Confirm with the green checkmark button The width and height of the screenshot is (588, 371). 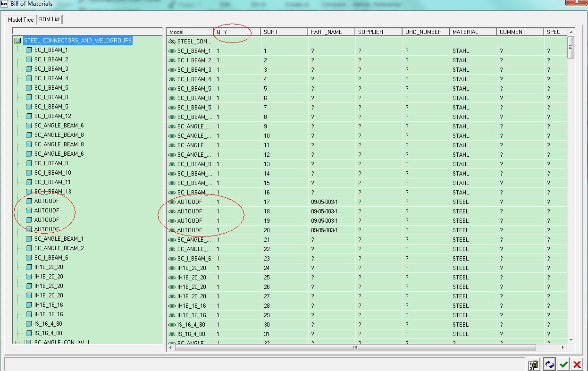[x=563, y=364]
